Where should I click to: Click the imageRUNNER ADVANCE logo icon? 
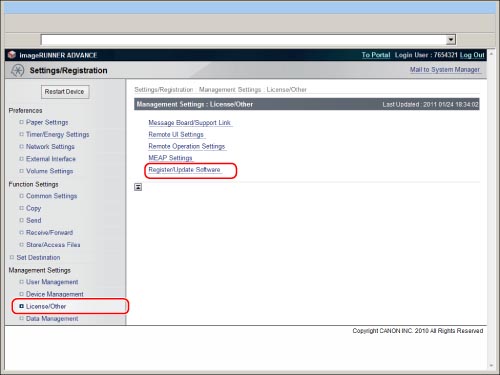[x=12, y=55]
